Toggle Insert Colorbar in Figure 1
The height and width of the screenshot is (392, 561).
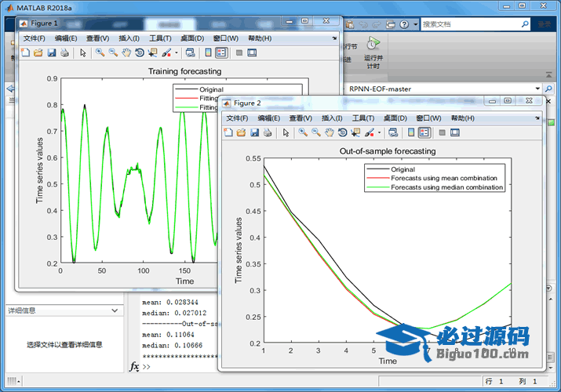coord(208,53)
